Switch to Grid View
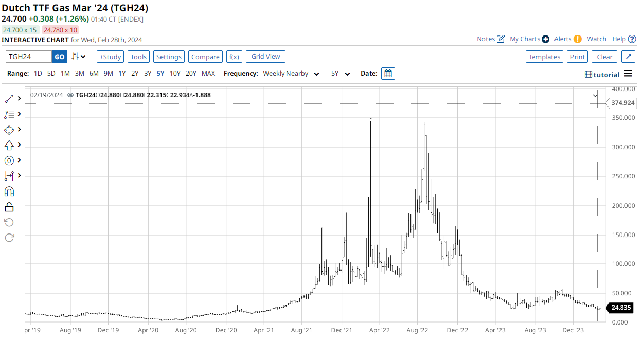This screenshot has width=644, height=342. [x=265, y=57]
